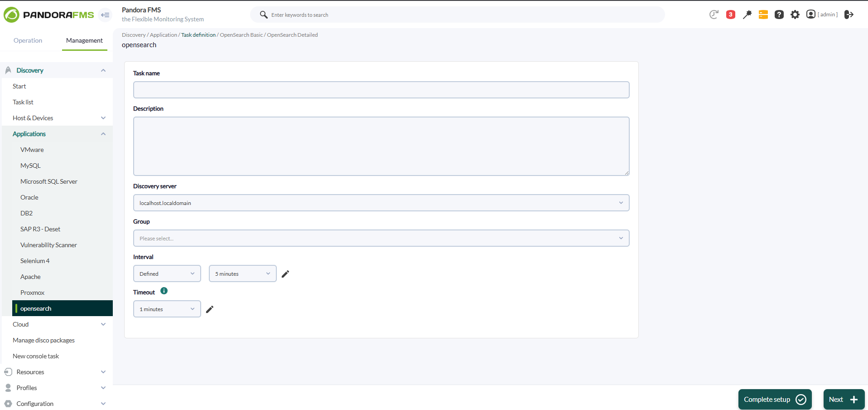Open the '5 minutes' interval dropdown

click(242, 273)
